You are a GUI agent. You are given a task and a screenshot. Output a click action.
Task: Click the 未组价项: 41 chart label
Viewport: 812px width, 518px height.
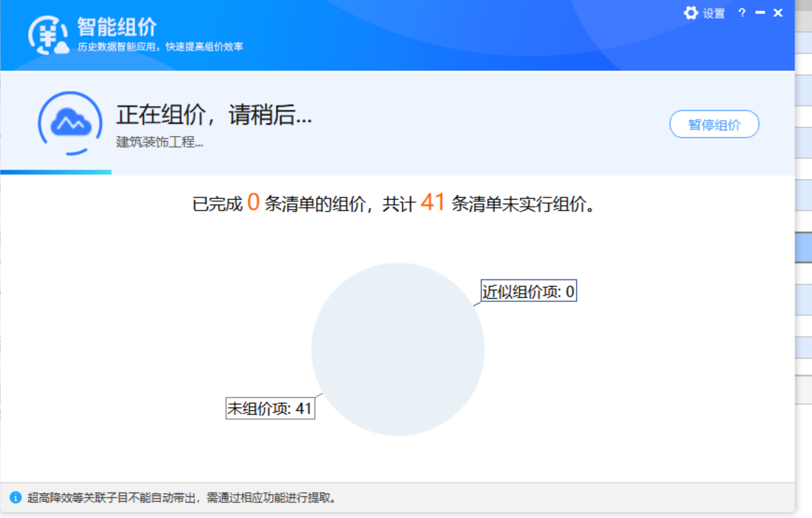[x=270, y=408]
